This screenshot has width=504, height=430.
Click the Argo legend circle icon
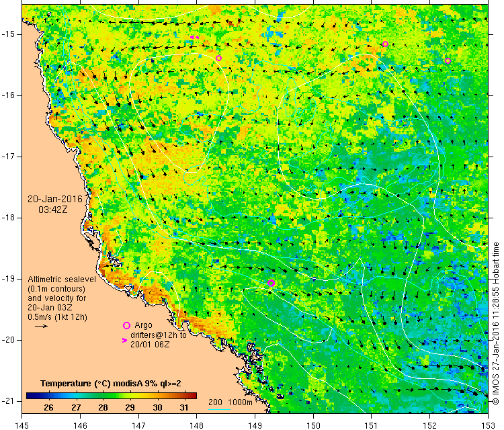tap(126, 326)
